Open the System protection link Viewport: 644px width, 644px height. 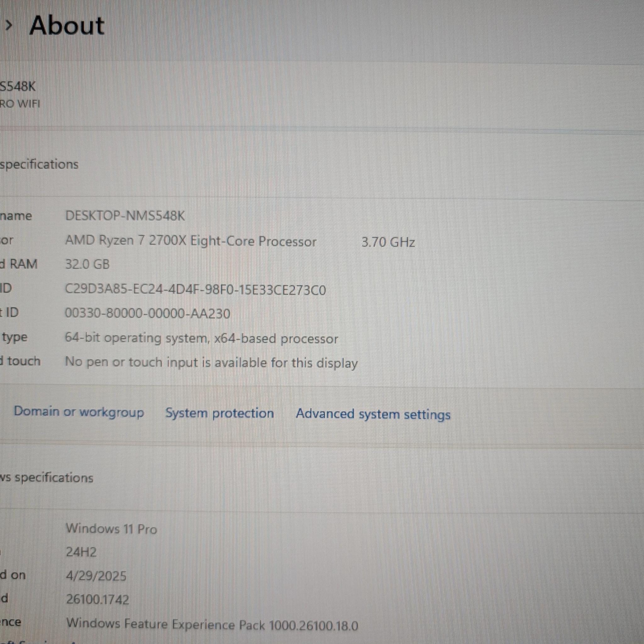tap(220, 413)
